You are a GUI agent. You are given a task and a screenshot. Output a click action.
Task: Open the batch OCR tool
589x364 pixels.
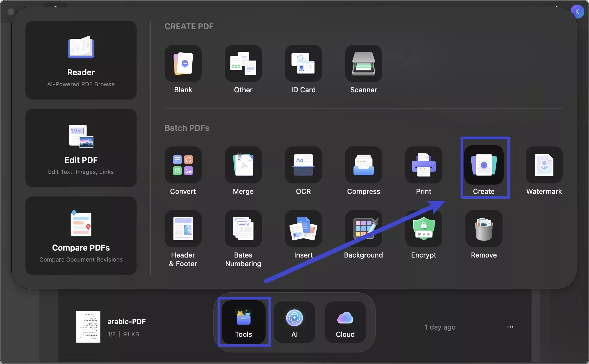point(303,165)
